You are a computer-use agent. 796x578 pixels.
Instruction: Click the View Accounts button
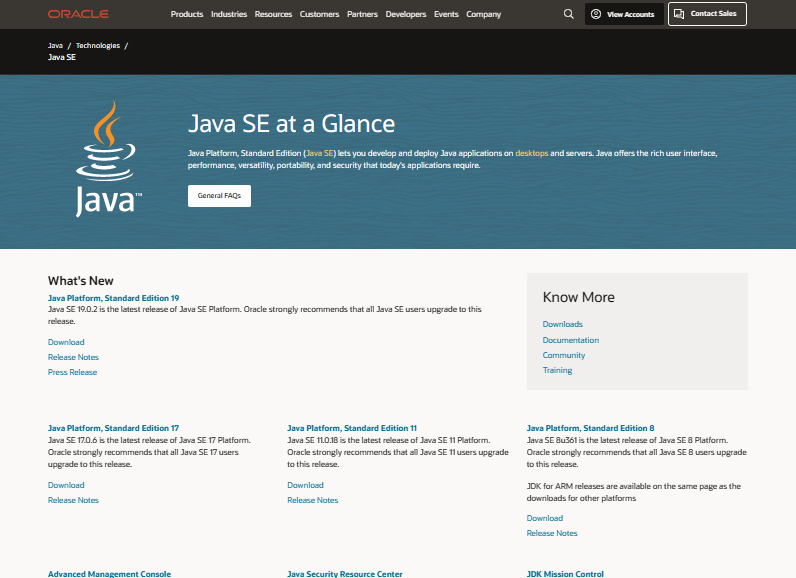coord(624,14)
